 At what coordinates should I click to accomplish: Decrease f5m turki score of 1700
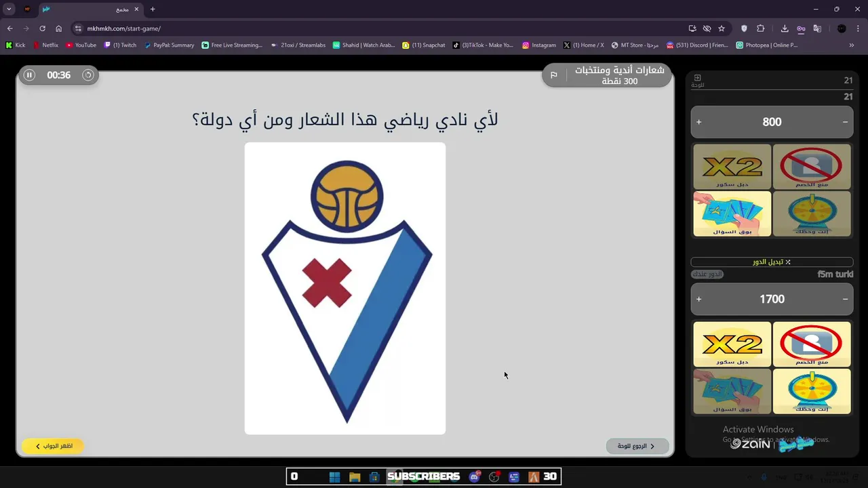(845, 299)
